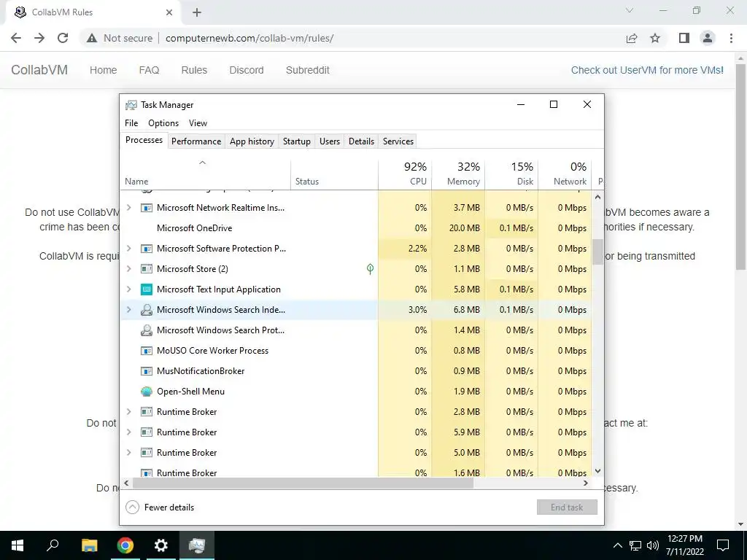747x560 pixels.
Task: Open the File menu in Task Manager
Action: (x=131, y=123)
